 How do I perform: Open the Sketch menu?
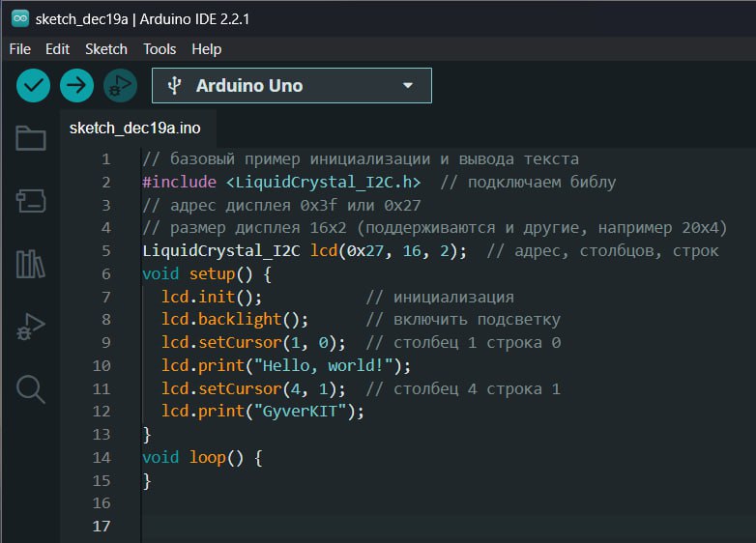[106, 49]
